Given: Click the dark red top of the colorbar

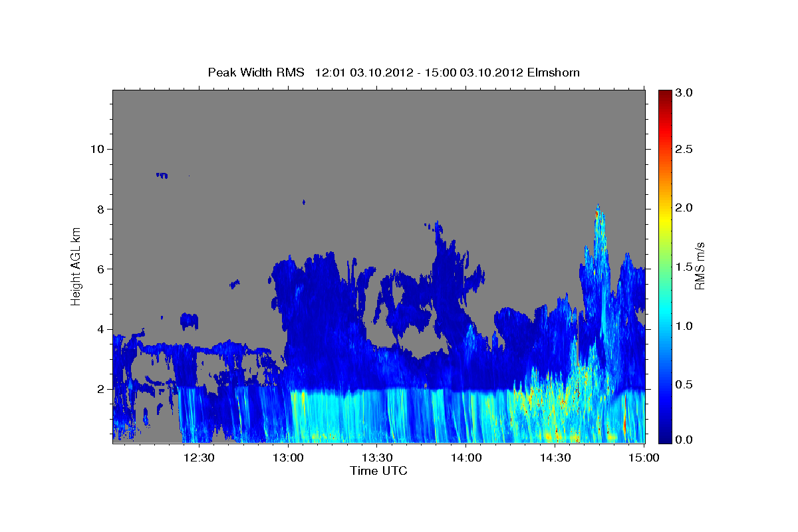Looking at the screenshot, I should pos(664,95).
